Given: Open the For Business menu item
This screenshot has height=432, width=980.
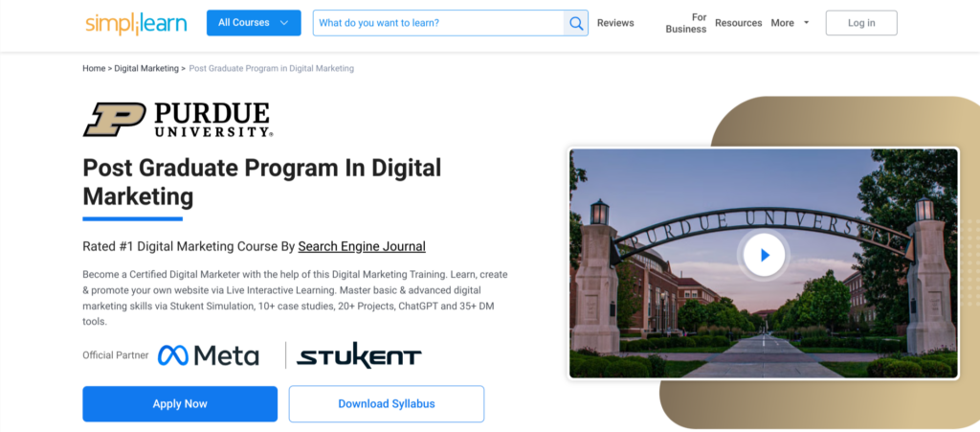Looking at the screenshot, I should point(685,23).
